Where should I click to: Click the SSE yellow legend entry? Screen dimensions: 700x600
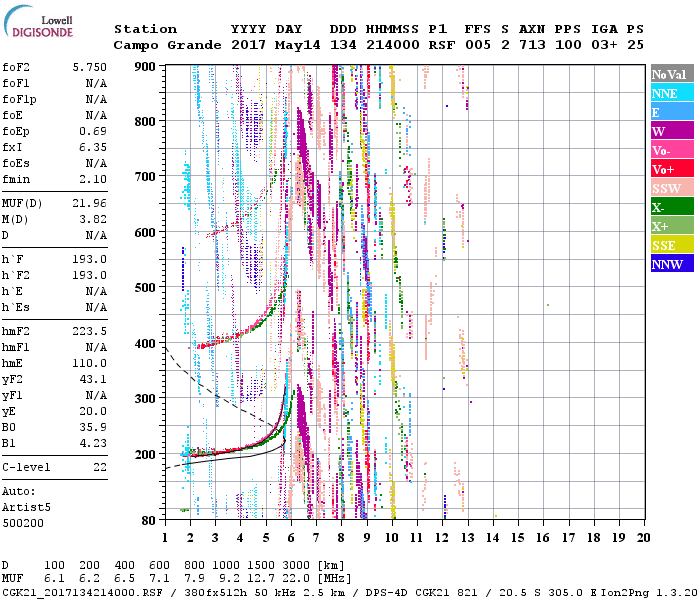click(x=672, y=245)
